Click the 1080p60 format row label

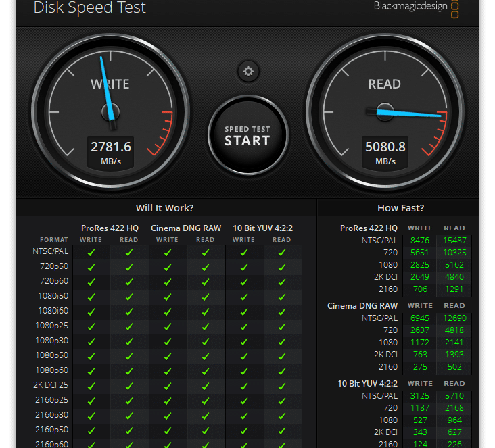[52, 370]
